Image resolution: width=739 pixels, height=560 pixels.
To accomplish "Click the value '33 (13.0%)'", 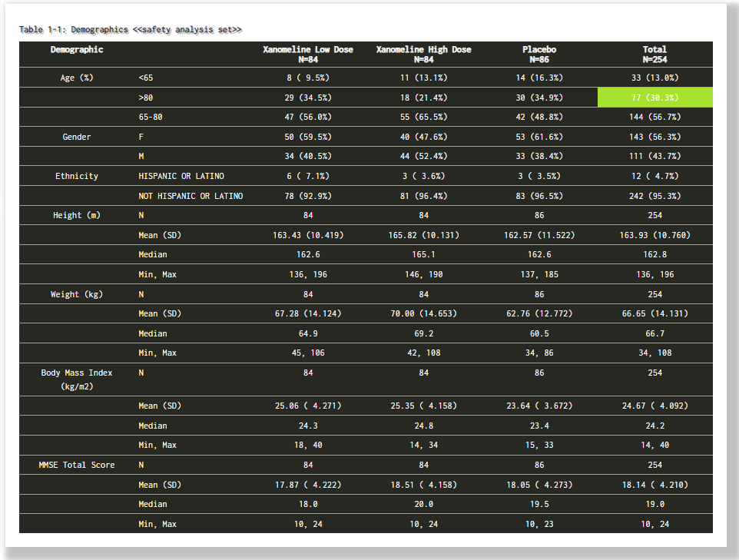I will tap(654, 78).
